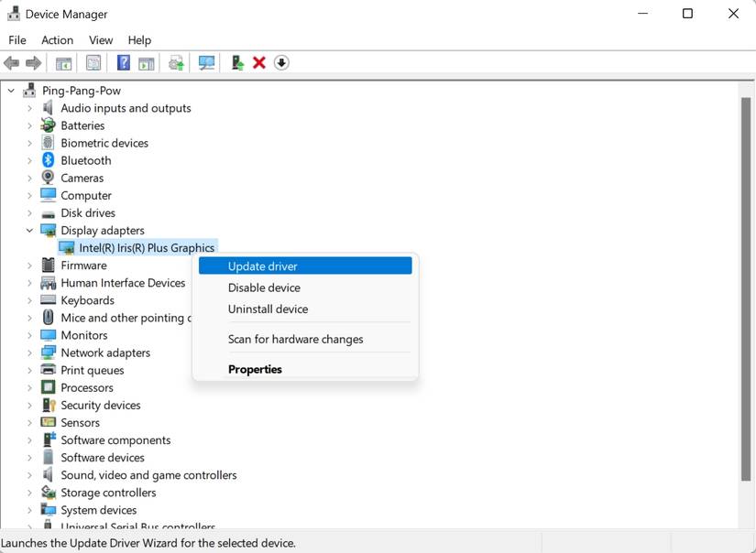The height and width of the screenshot is (553, 756).
Task: Click the Batteries category icon
Action: (x=49, y=125)
